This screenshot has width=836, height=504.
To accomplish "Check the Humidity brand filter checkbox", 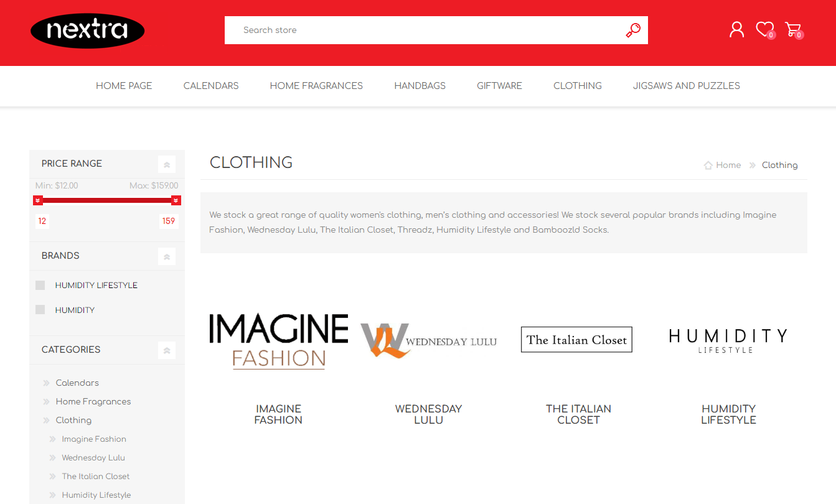I will tap(40, 310).
